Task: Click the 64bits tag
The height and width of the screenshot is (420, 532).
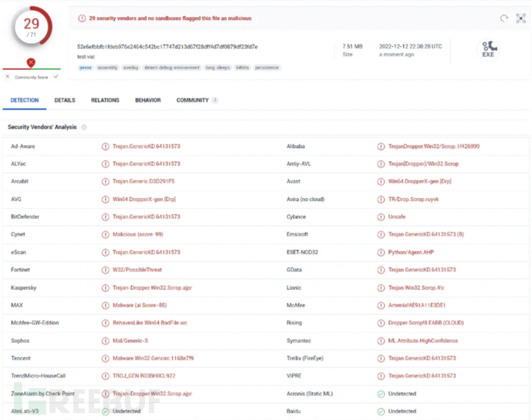Action: (242, 68)
